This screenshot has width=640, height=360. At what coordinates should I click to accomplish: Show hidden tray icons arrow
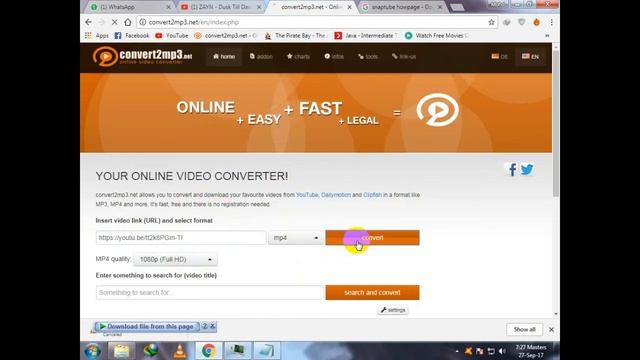[457, 351]
